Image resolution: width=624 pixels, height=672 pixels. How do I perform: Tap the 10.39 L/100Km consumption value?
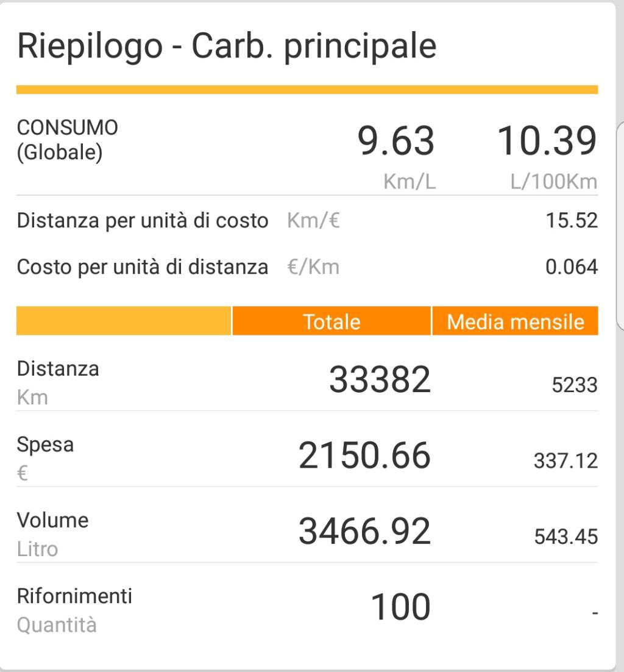(x=547, y=141)
